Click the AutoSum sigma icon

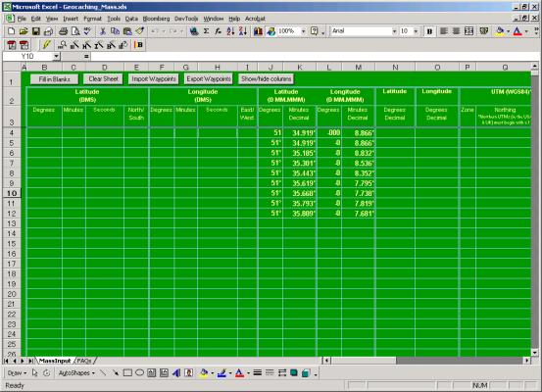click(x=206, y=31)
